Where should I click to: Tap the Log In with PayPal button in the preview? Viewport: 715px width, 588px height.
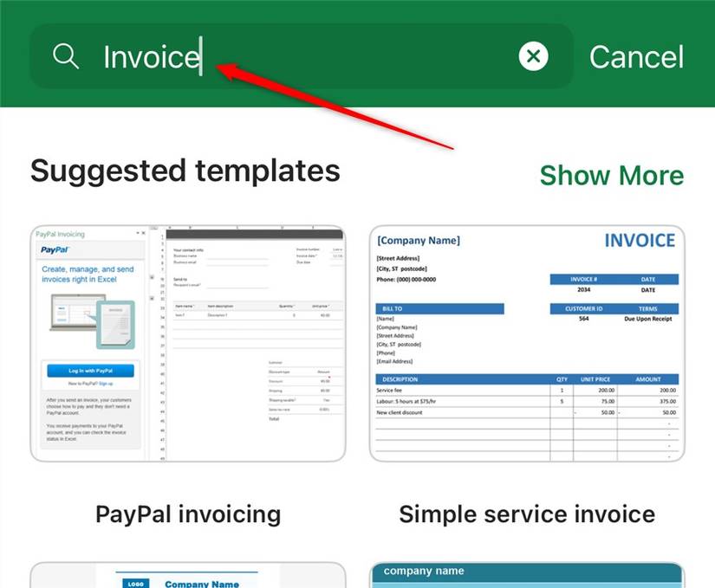coord(90,370)
